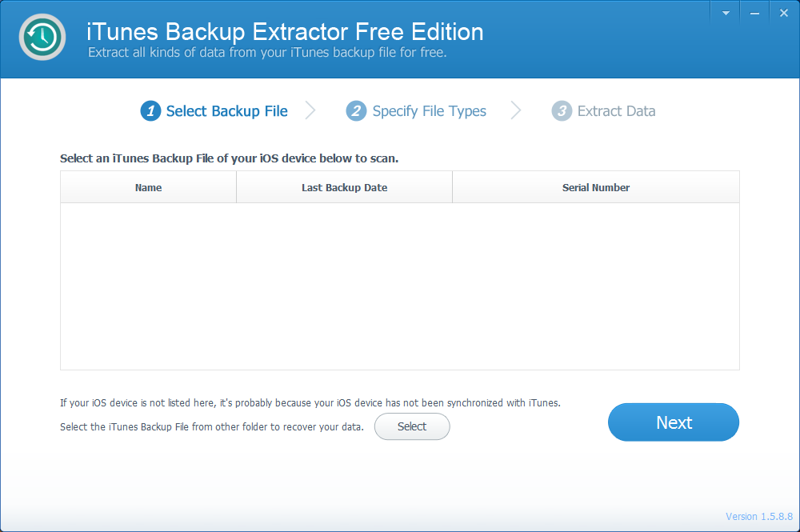This screenshot has height=532, width=800.
Task: Click the step 3 numbered circle icon
Action: click(x=562, y=110)
